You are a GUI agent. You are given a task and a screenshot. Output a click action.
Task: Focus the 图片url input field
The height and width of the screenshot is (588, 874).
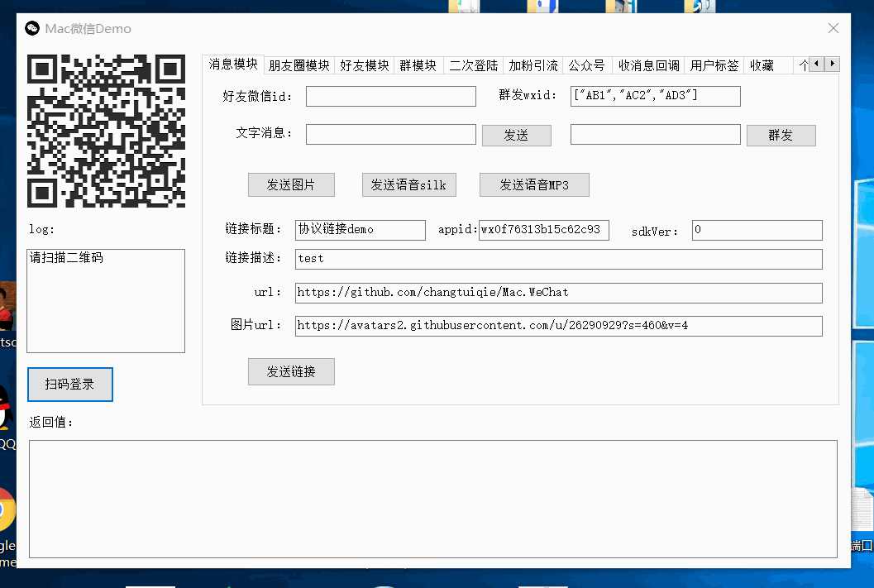pos(558,326)
